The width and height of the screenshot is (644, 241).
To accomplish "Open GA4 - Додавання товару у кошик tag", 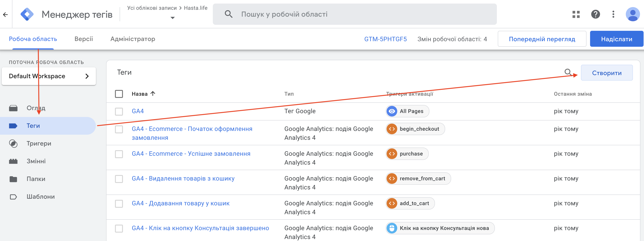I will [180, 203].
